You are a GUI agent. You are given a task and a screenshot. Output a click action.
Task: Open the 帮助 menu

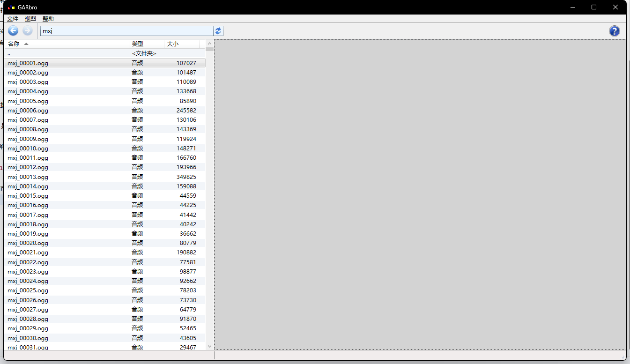(x=48, y=19)
